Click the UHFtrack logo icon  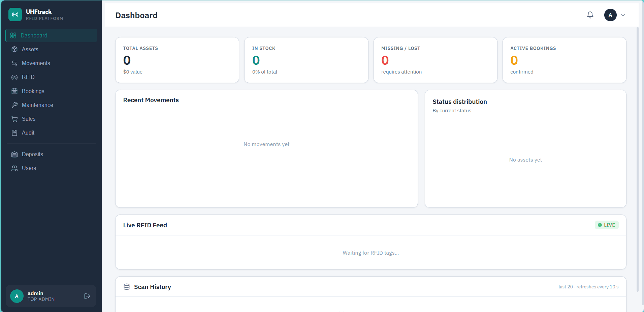pos(15,15)
